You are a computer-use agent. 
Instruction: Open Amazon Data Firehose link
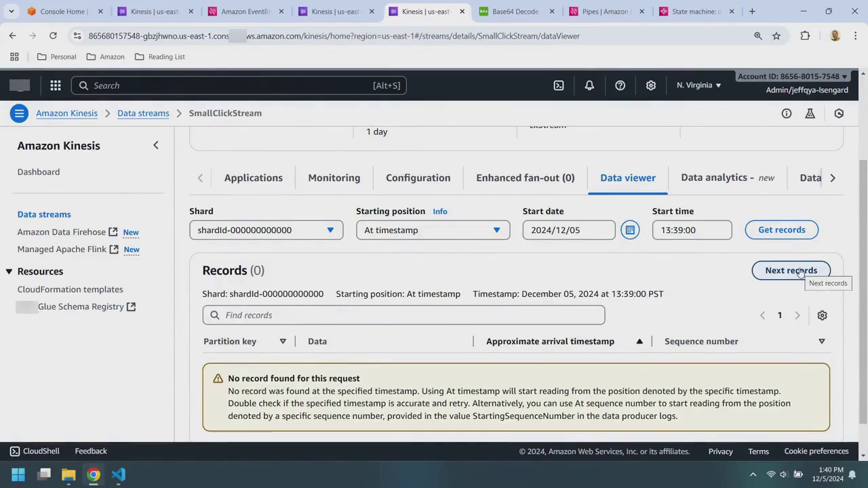67,232
